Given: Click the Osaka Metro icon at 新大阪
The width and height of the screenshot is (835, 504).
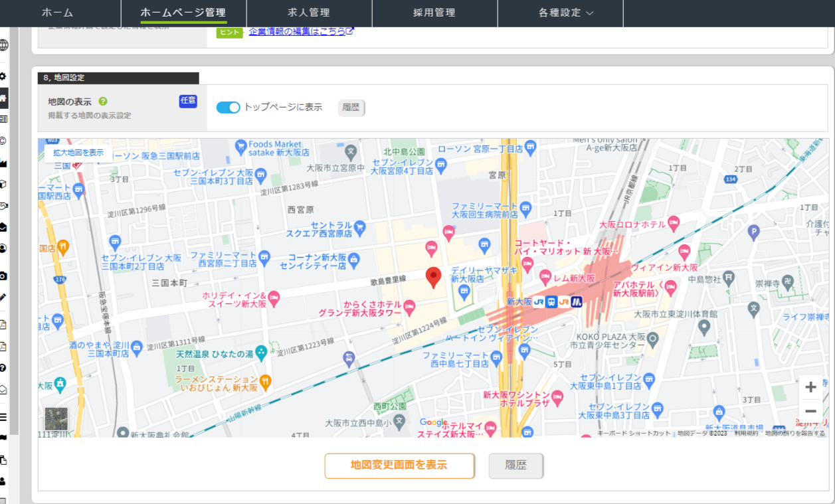Looking at the screenshot, I should [x=576, y=301].
